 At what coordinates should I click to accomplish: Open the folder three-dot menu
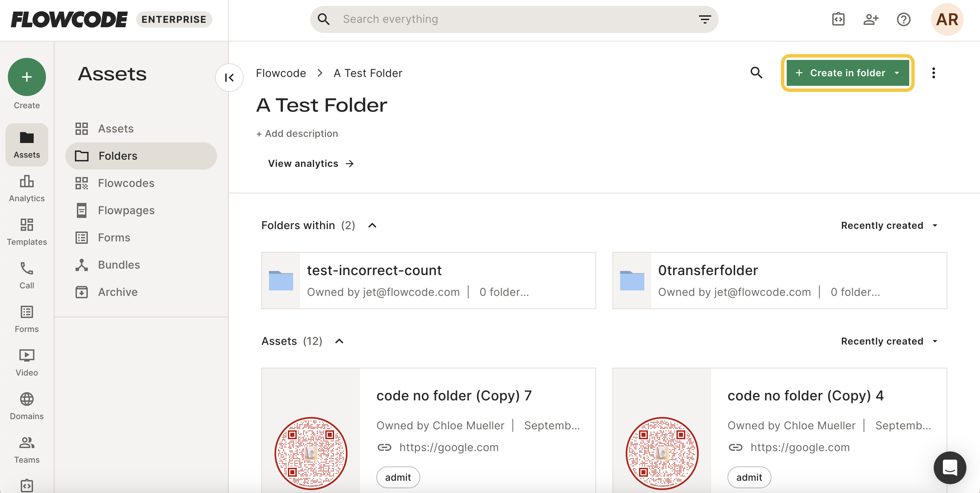point(933,73)
